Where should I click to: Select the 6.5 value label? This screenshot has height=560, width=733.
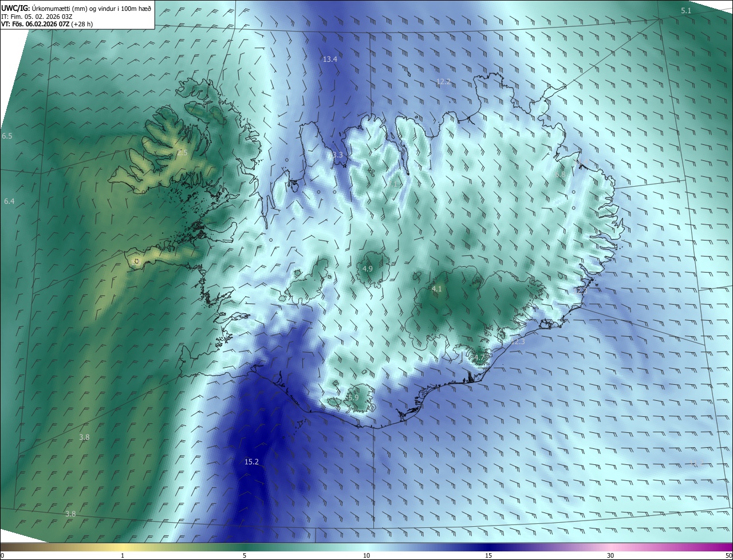7,136
